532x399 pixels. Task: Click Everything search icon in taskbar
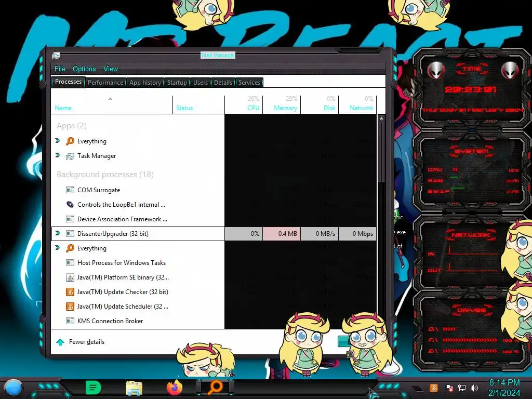[x=215, y=388]
